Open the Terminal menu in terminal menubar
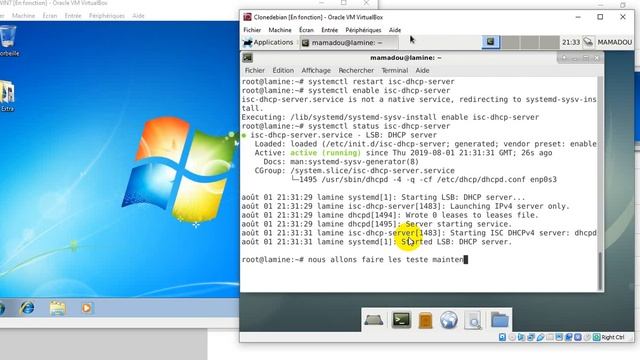 pyautogui.click(x=395, y=70)
